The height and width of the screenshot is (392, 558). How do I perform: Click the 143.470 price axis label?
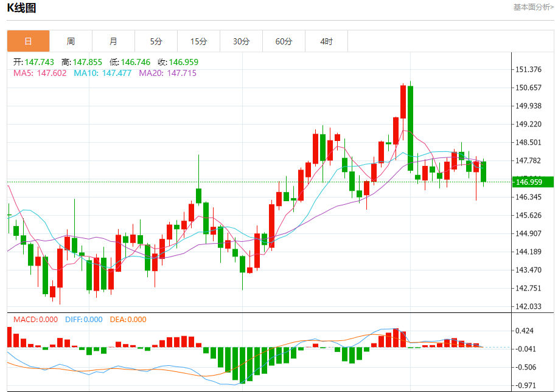(x=528, y=270)
